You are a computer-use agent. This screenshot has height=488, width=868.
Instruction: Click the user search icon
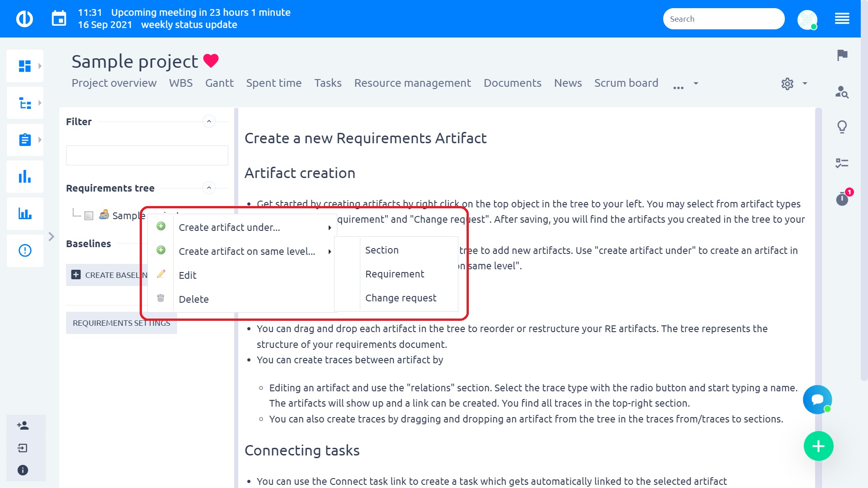842,92
